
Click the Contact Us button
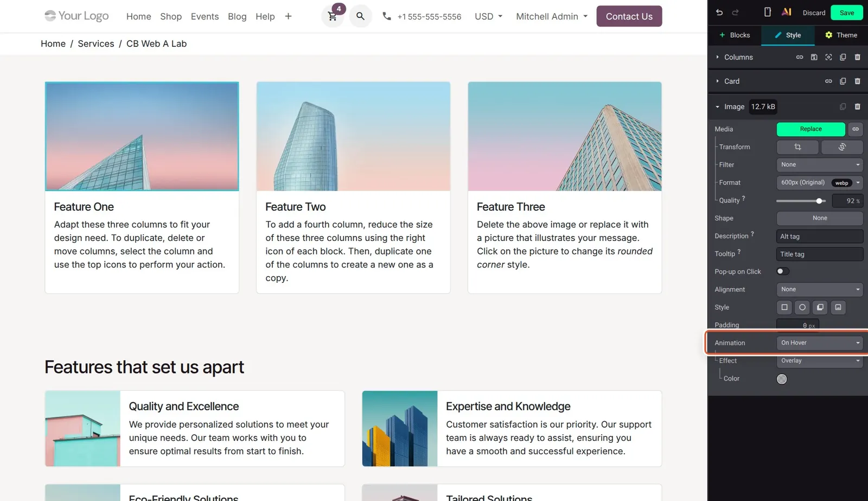(629, 16)
